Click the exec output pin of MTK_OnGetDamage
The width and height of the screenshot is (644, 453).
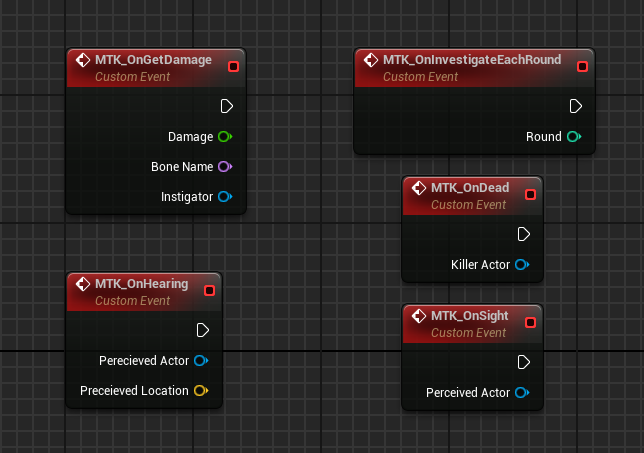point(226,106)
